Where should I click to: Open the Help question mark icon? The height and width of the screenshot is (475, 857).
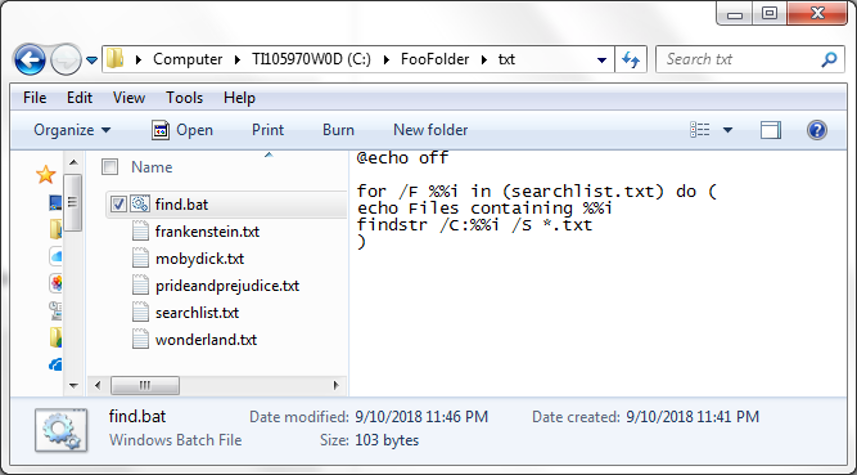tap(816, 130)
